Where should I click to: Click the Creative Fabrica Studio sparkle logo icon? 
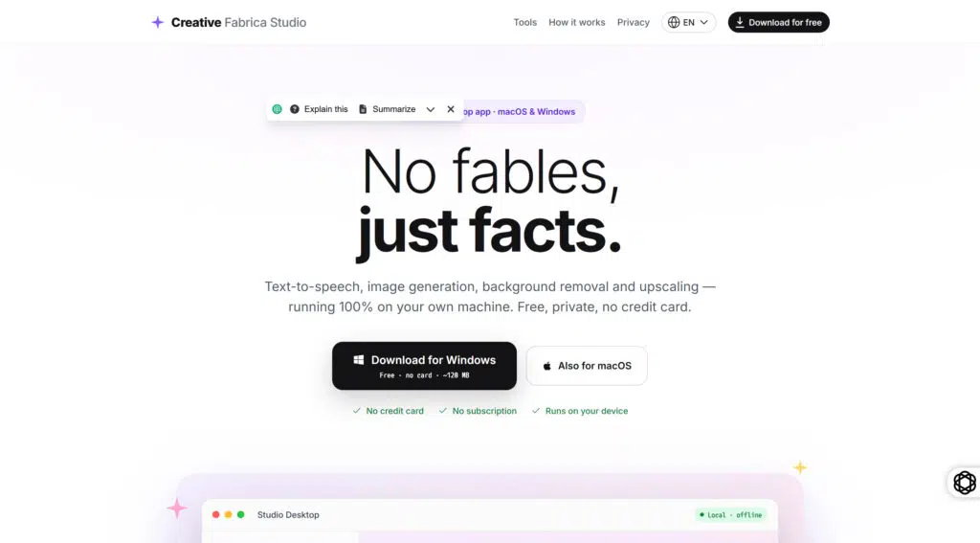pyautogui.click(x=158, y=23)
